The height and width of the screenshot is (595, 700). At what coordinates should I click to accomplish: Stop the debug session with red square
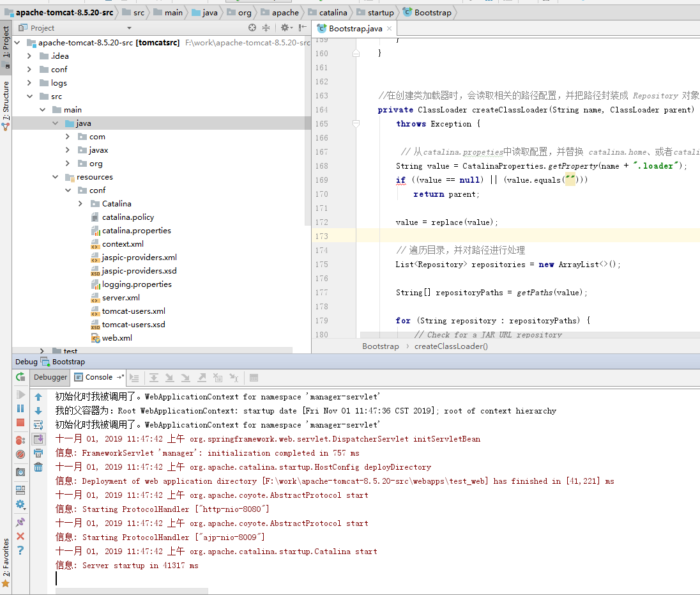(x=20, y=422)
